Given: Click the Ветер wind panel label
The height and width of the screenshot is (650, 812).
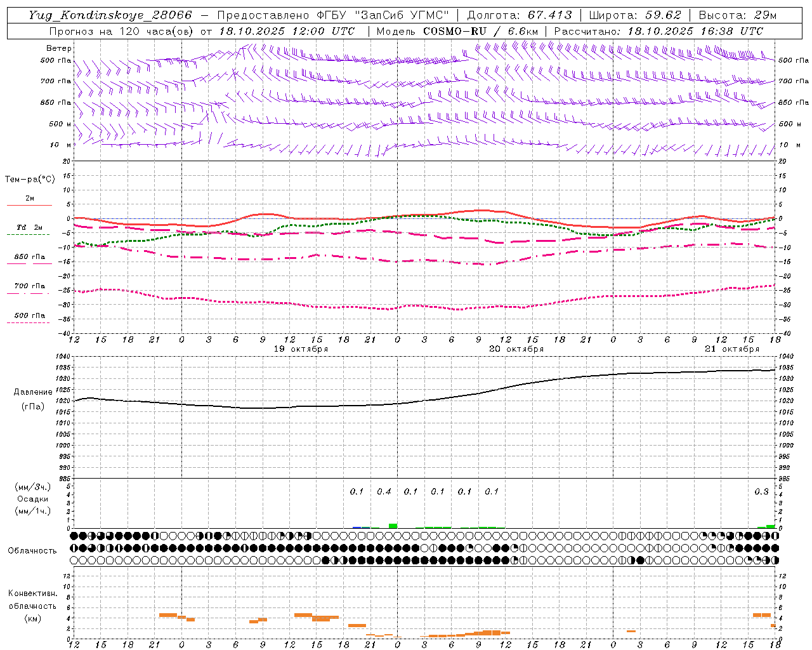Looking at the screenshot, I should pyautogui.click(x=59, y=48).
